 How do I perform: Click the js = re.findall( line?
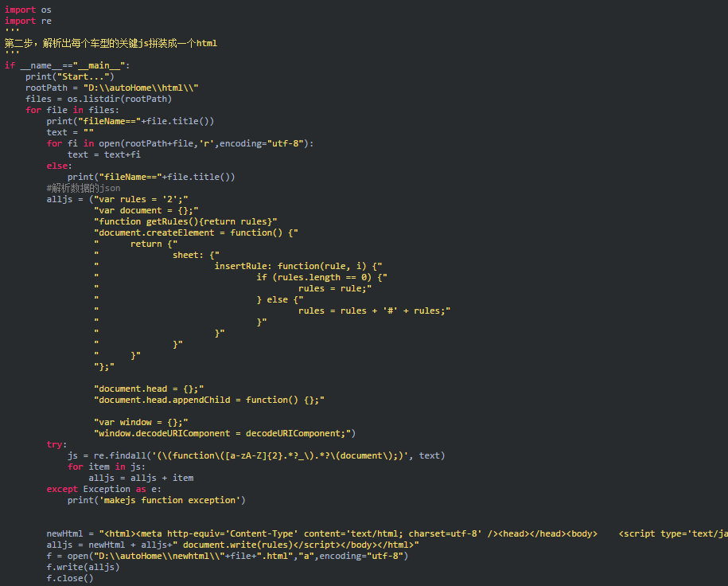[256, 456]
